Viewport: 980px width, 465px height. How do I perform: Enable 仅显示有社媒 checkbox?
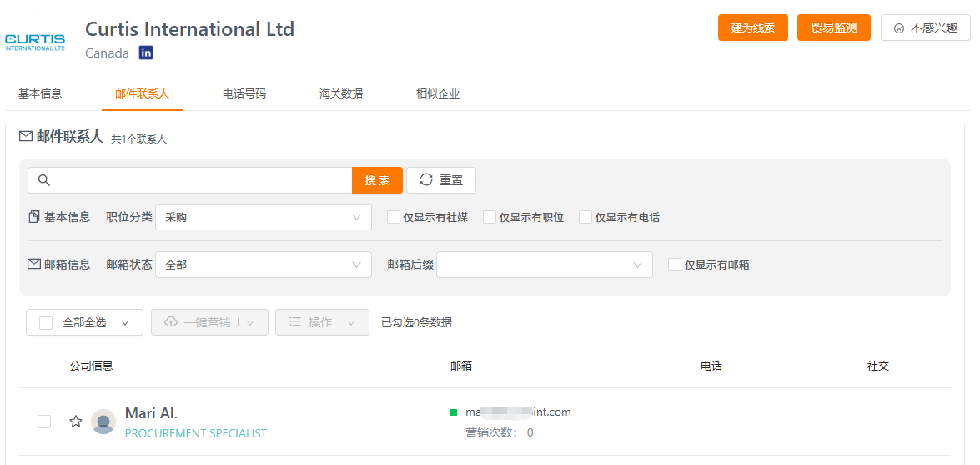[x=394, y=217]
